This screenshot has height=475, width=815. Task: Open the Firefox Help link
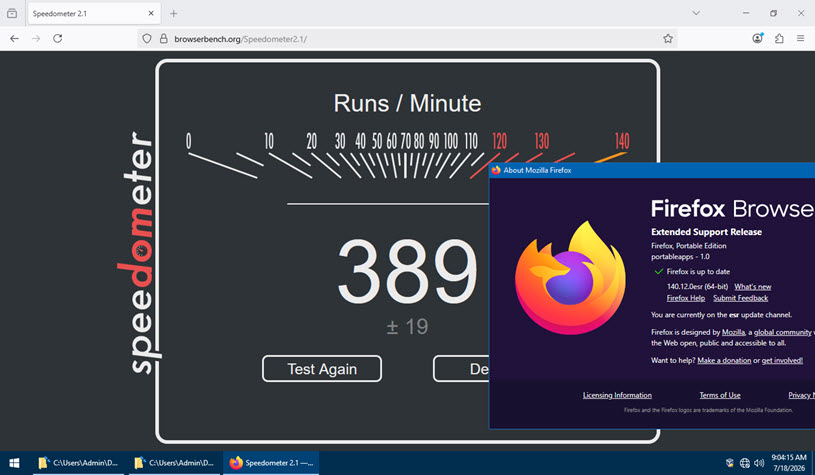click(686, 298)
